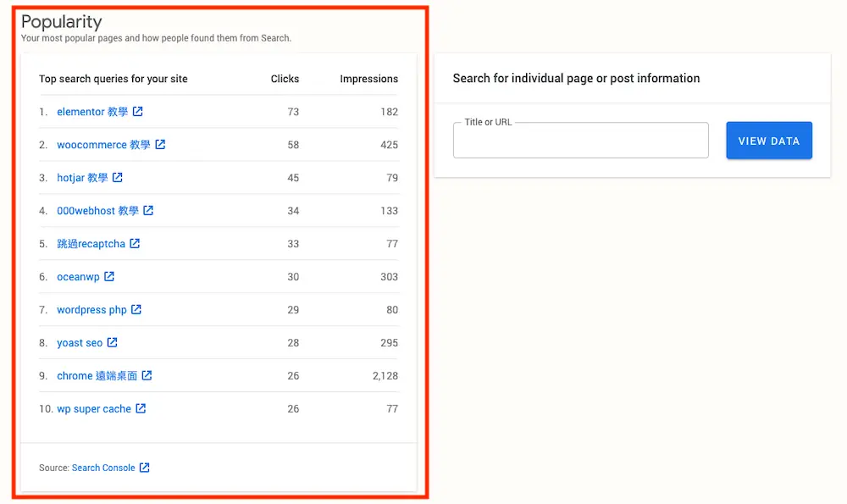
Task: Click the Popularity section heading
Action: click(62, 22)
